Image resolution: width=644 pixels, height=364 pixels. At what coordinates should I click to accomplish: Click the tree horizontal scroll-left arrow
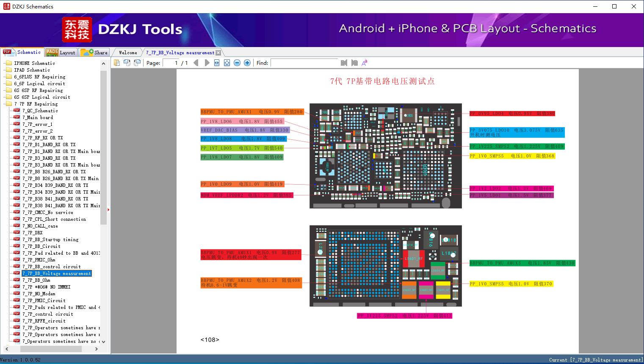[x=6, y=349]
